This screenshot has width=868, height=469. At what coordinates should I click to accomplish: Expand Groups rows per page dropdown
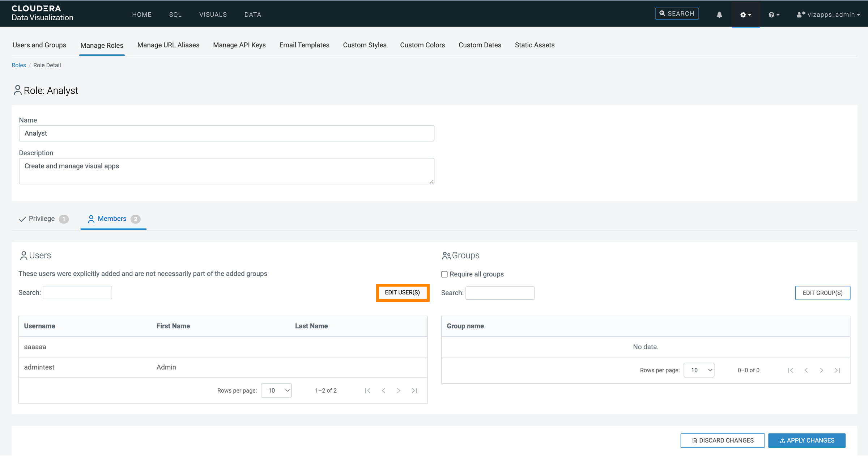699,370
